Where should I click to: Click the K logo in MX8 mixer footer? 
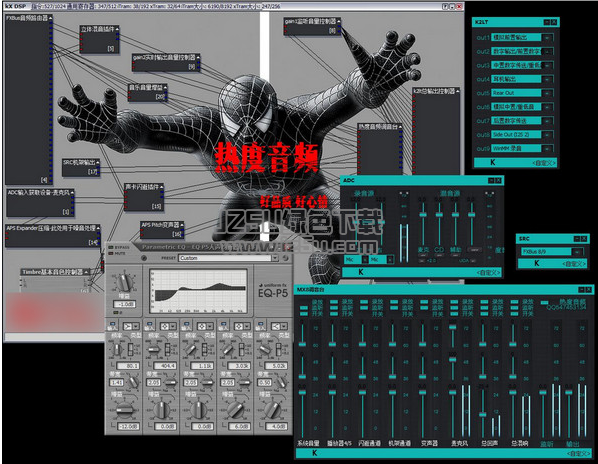[x=315, y=453]
